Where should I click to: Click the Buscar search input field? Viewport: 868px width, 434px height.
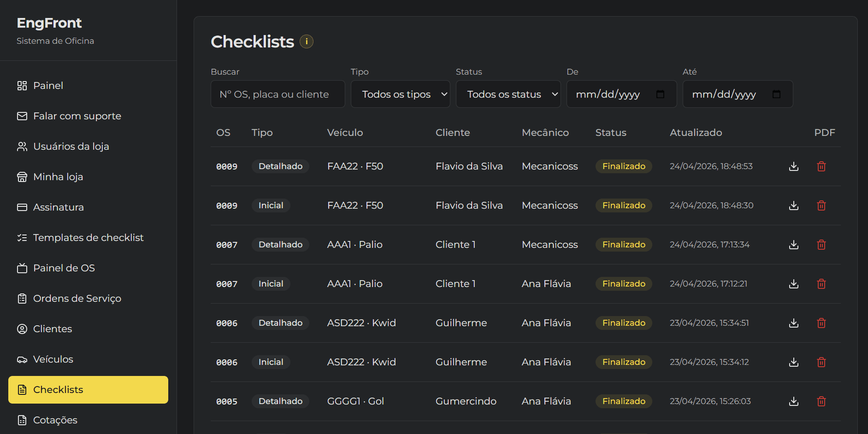point(277,94)
